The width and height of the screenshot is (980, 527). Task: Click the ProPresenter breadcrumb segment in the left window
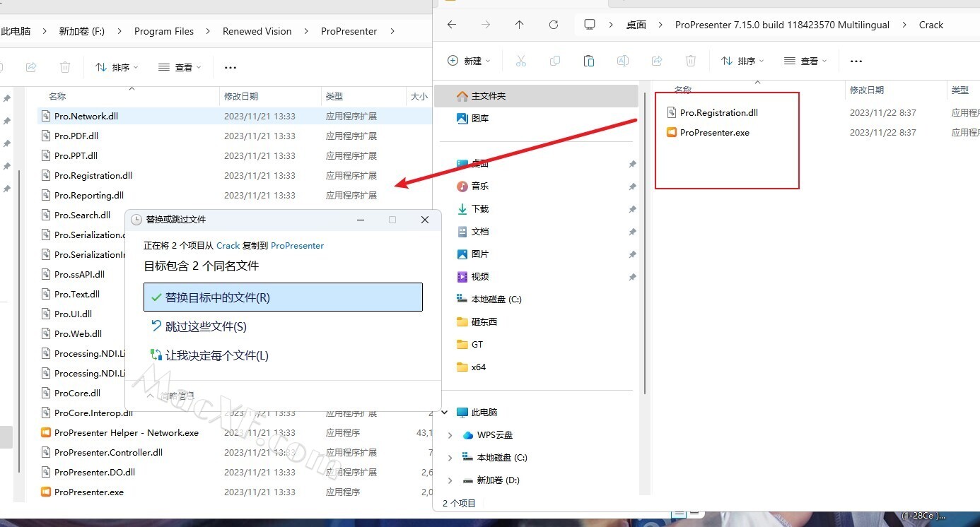tap(349, 31)
